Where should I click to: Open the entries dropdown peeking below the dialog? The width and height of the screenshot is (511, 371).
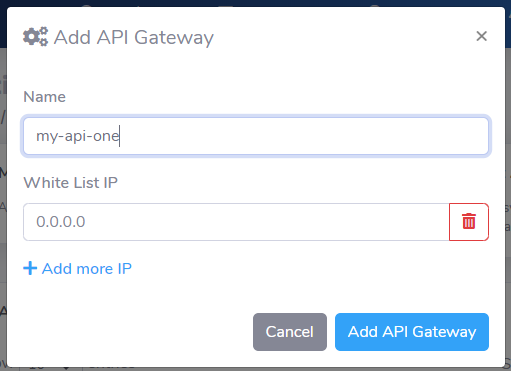pos(50,369)
